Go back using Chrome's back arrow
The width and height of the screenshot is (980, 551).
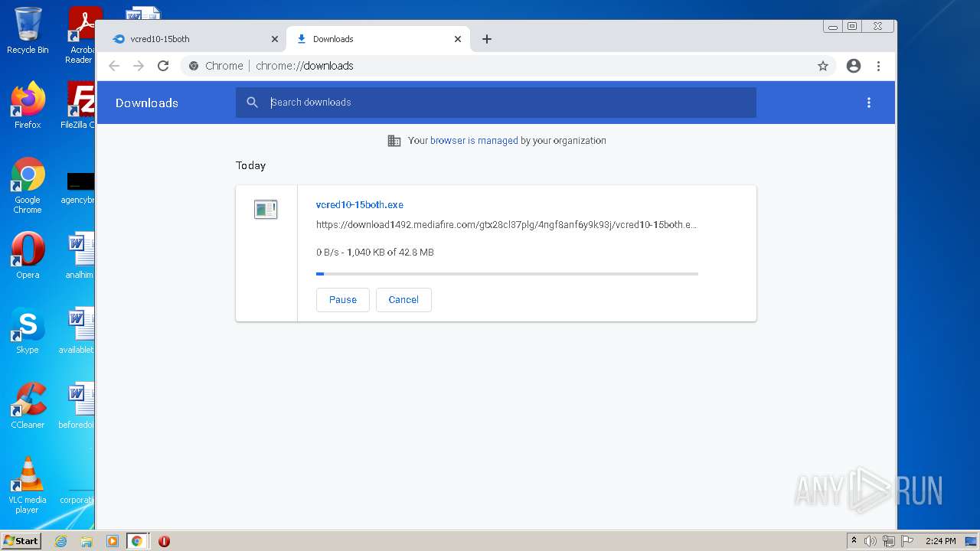pyautogui.click(x=114, y=66)
